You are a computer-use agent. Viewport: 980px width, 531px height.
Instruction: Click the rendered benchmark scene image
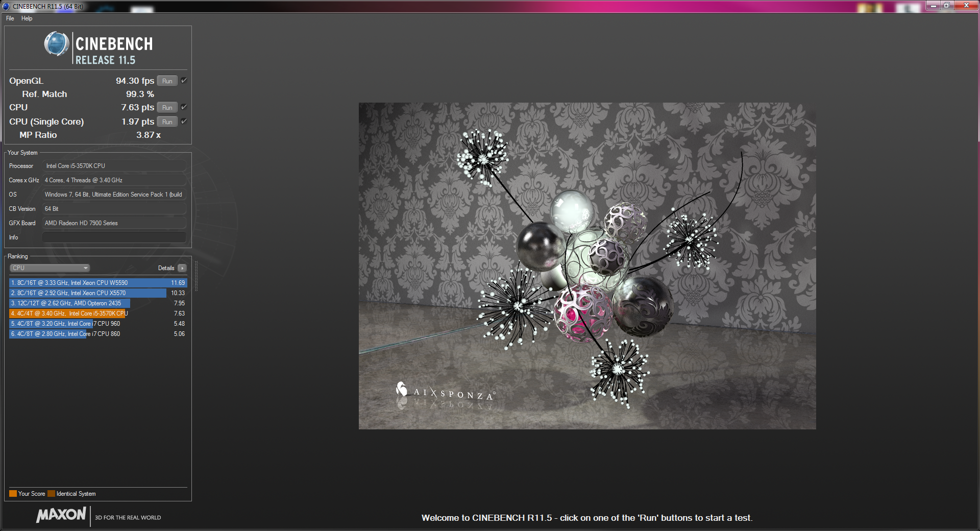coord(587,266)
